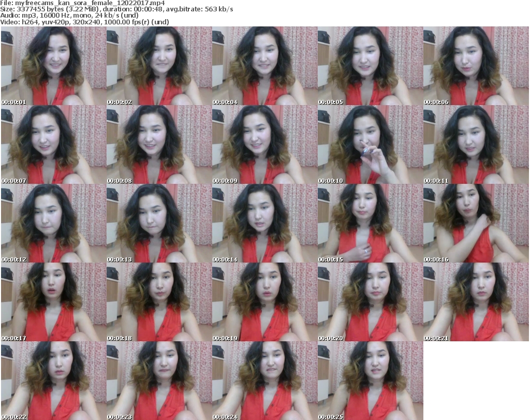This screenshot has height=420, width=530.
Task: Select the thumbnail timestamped 00:00:01
Action: (x=54, y=66)
